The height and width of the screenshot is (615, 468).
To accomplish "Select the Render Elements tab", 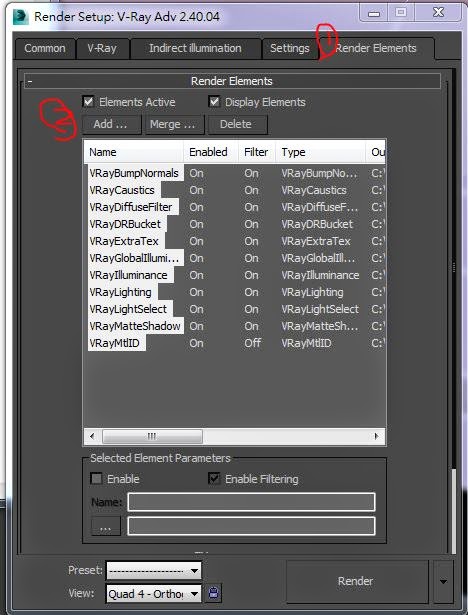I will click(x=376, y=48).
